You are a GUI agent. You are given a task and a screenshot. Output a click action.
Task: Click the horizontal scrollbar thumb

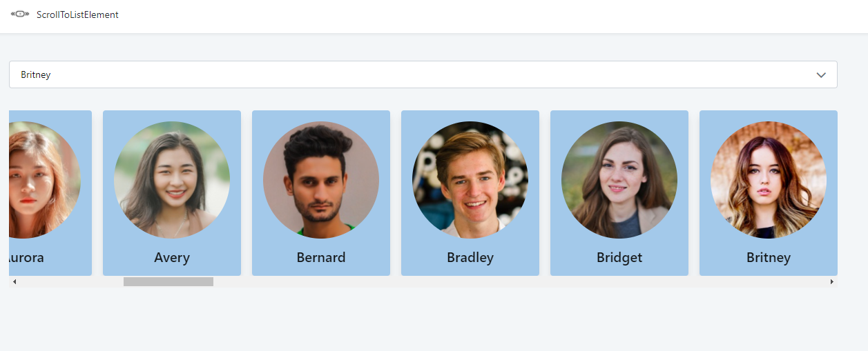168,281
